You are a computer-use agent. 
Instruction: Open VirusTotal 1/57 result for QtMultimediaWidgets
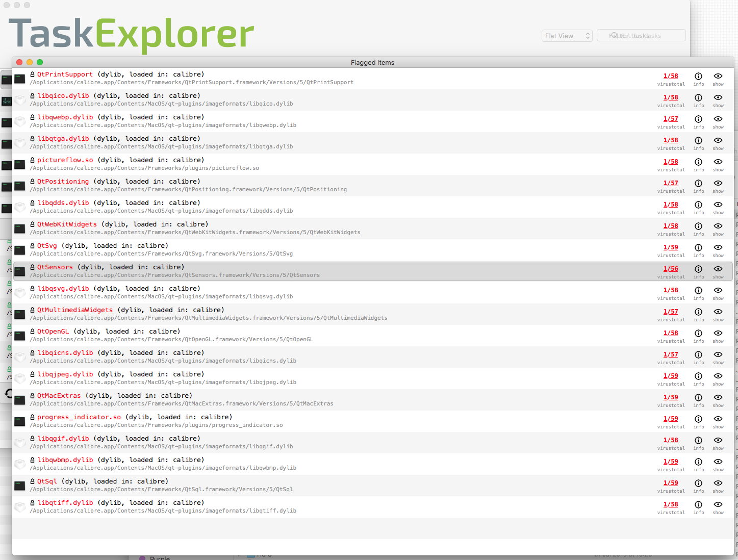671,312
